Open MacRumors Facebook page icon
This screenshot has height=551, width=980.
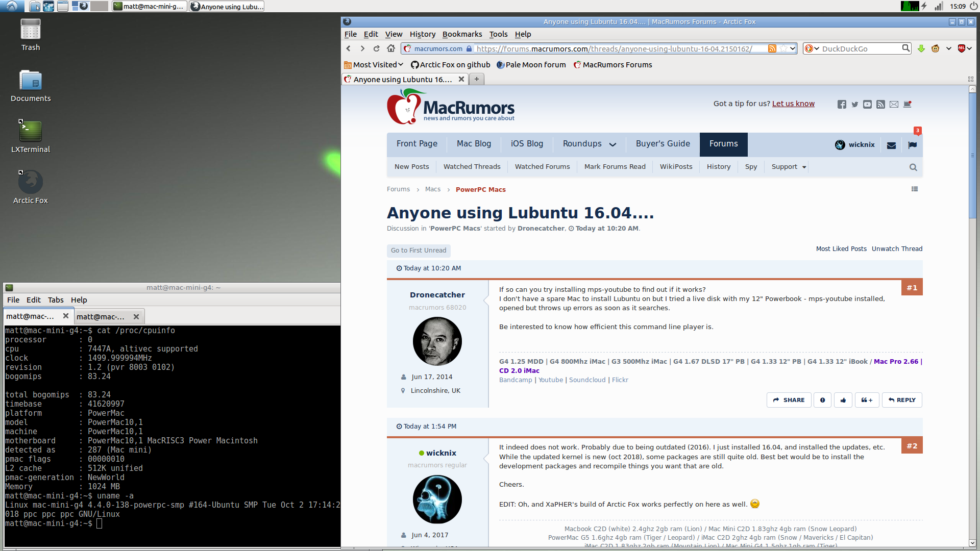(842, 104)
